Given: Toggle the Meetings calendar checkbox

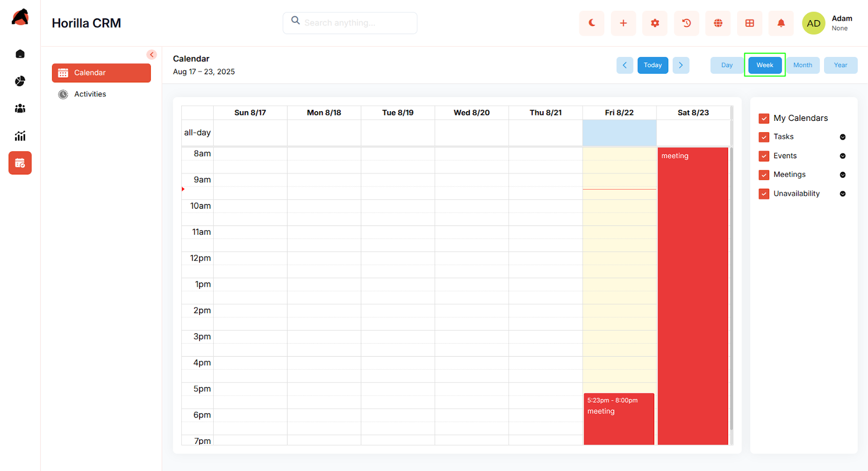Looking at the screenshot, I should [764, 175].
